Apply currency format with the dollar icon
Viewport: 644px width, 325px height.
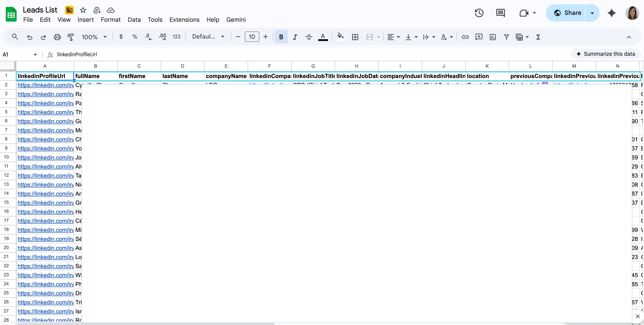tap(121, 37)
